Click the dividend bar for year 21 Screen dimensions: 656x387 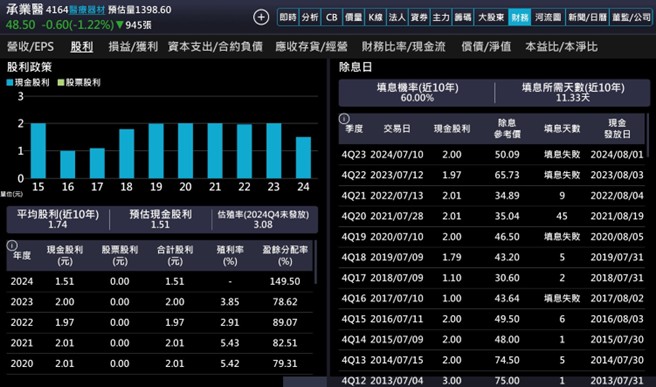point(215,151)
